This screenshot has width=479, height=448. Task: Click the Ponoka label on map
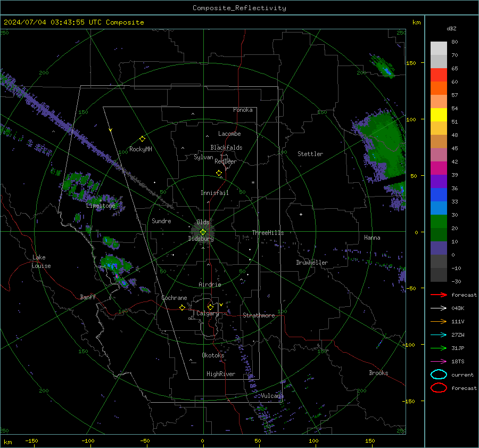pyautogui.click(x=243, y=110)
